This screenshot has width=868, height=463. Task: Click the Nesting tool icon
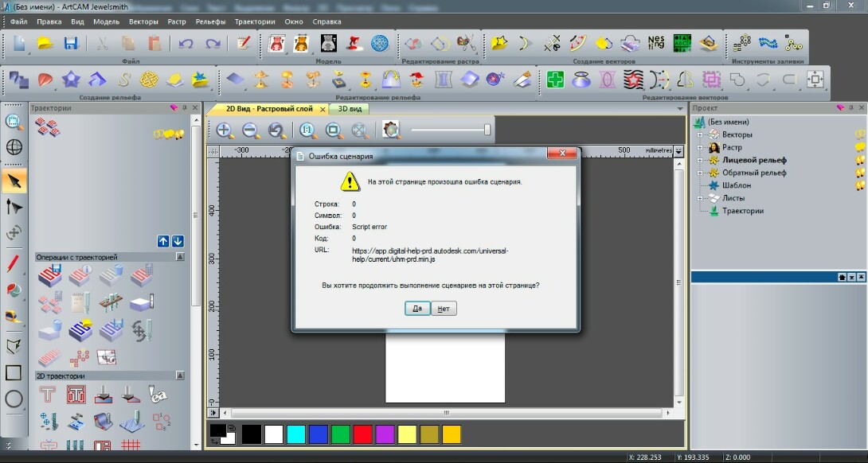pyautogui.click(x=656, y=43)
